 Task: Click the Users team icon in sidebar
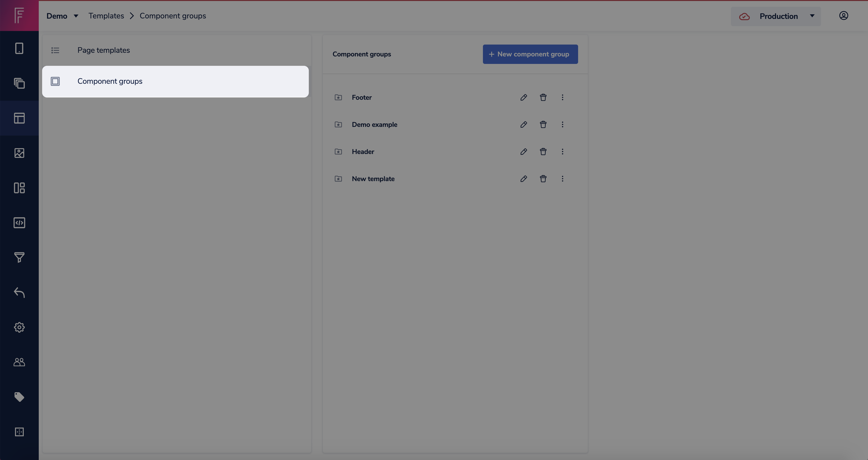[x=19, y=362]
